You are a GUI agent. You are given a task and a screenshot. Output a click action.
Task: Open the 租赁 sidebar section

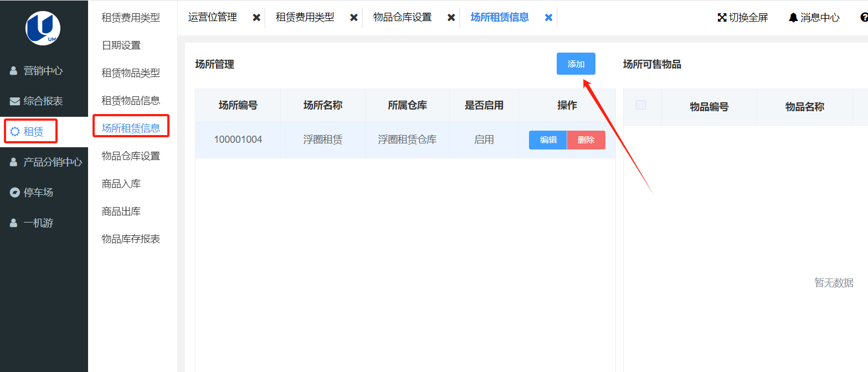33,132
